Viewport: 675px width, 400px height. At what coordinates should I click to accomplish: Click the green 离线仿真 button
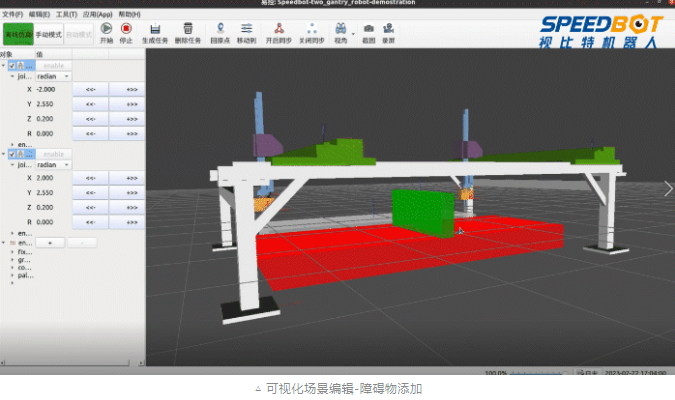click(x=17, y=33)
